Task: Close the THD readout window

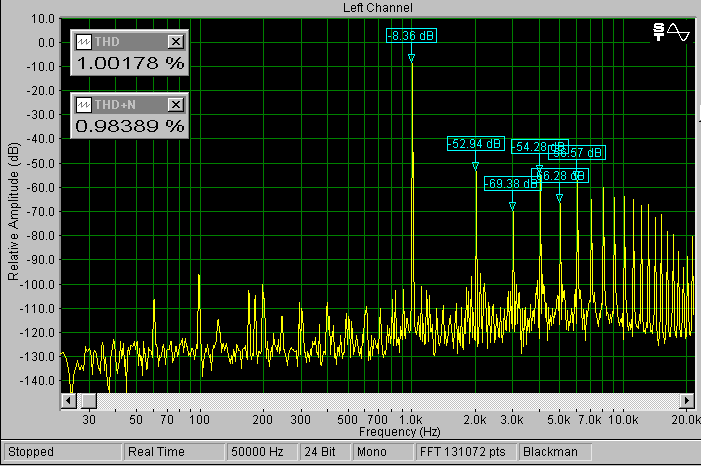Action: tap(176, 42)
